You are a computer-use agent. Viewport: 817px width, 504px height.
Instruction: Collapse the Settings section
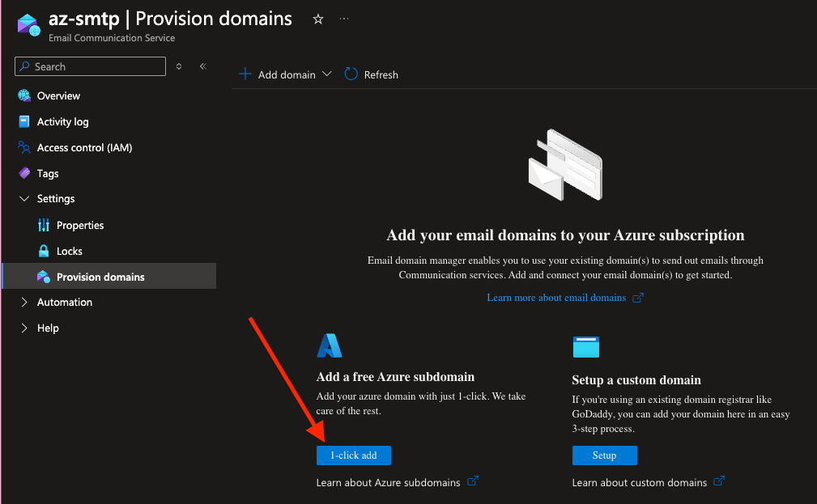tap(23, 198)
